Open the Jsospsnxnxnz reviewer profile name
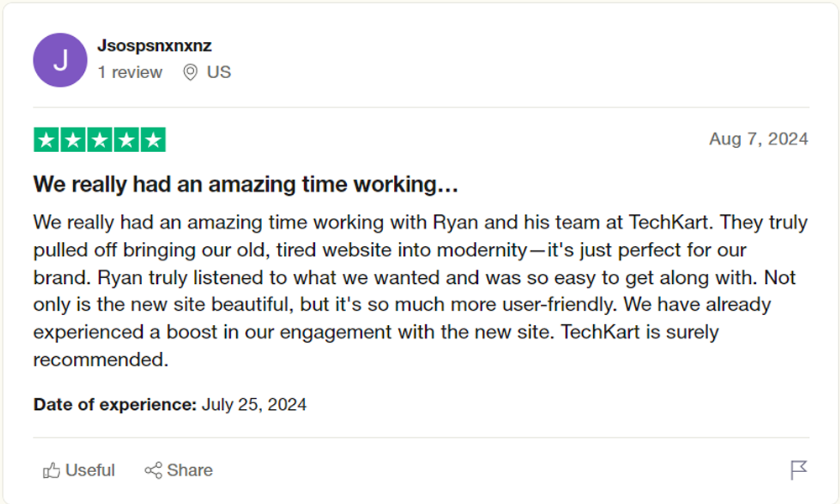The image size is (840, 504). [155, 45]
